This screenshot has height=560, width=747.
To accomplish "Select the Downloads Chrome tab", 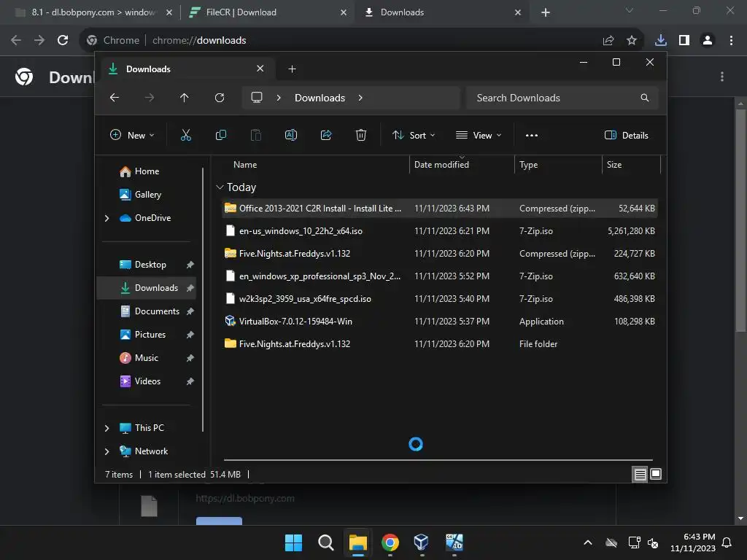I will [x=441, y=12].
